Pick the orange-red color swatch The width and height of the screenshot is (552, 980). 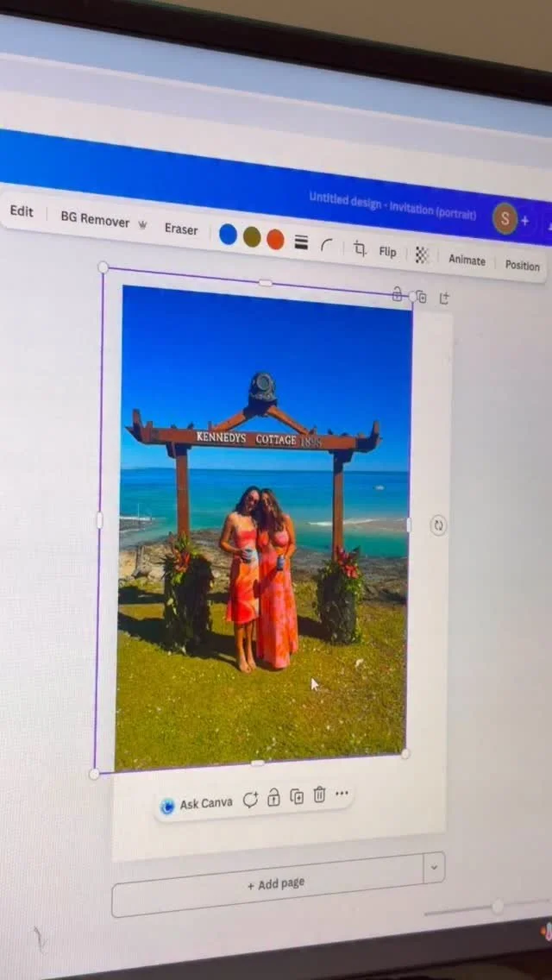276,239
